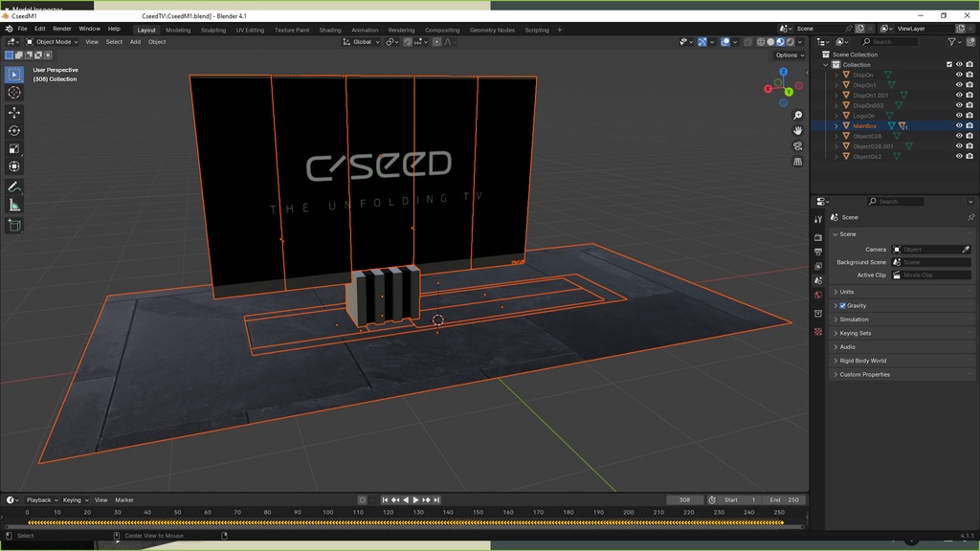Click the camera eyedropper icon

(x=966, y=249)
